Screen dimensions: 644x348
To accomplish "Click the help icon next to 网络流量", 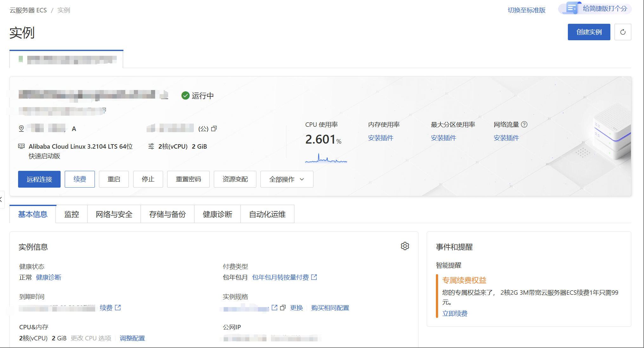I will click(x=524, y=125).
